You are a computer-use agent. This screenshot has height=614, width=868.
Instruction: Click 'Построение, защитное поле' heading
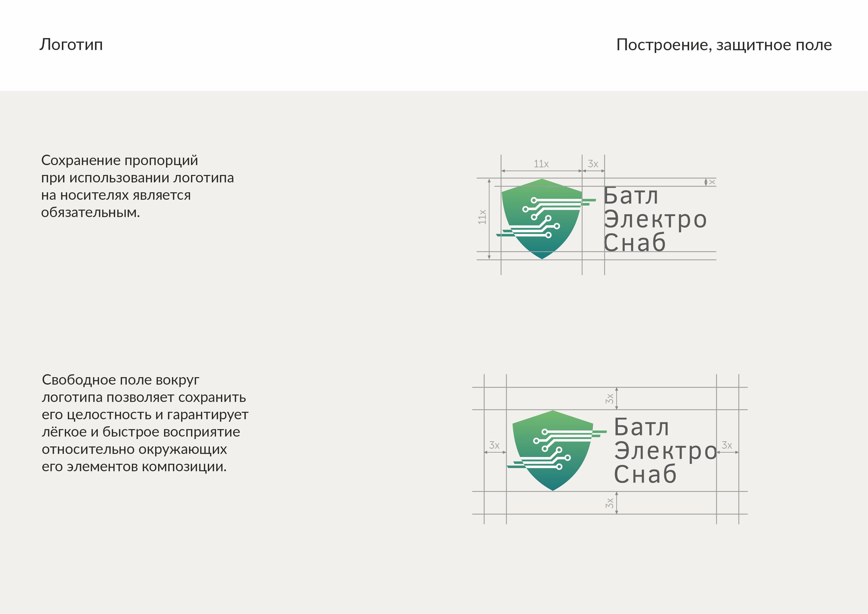tap(724, 45)
